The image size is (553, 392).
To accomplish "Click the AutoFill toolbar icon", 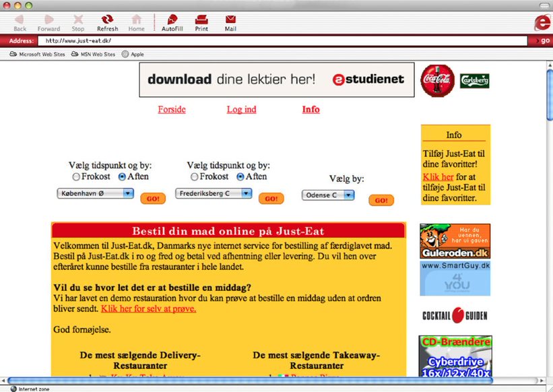I will tap(172, 20).
